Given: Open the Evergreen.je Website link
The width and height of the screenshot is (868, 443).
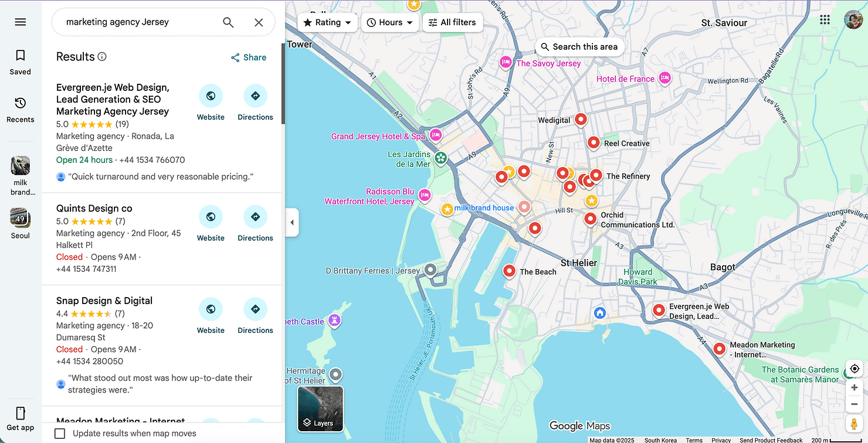Looking at the screenshot, I should point(211,95).
